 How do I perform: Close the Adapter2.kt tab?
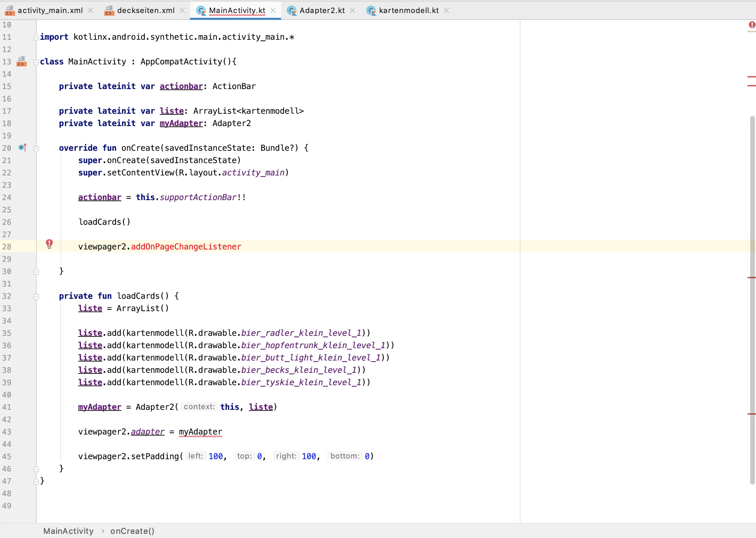pos(352,10)
